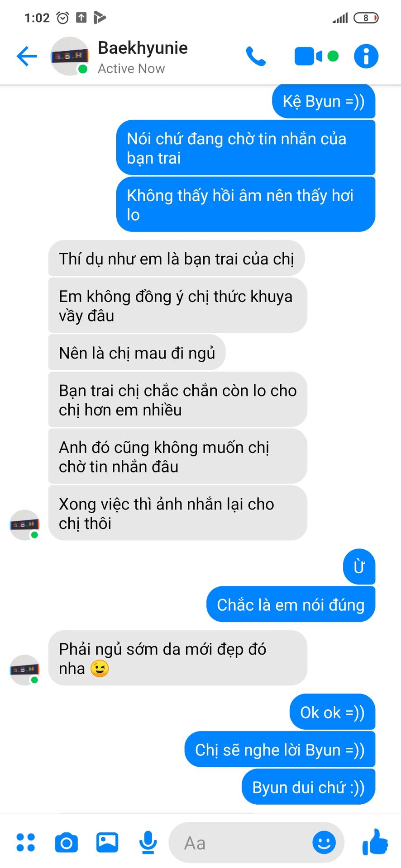The image size is (401, 868).
Task: Select the message 'Kệ Byun =))'
Action: 324,101
